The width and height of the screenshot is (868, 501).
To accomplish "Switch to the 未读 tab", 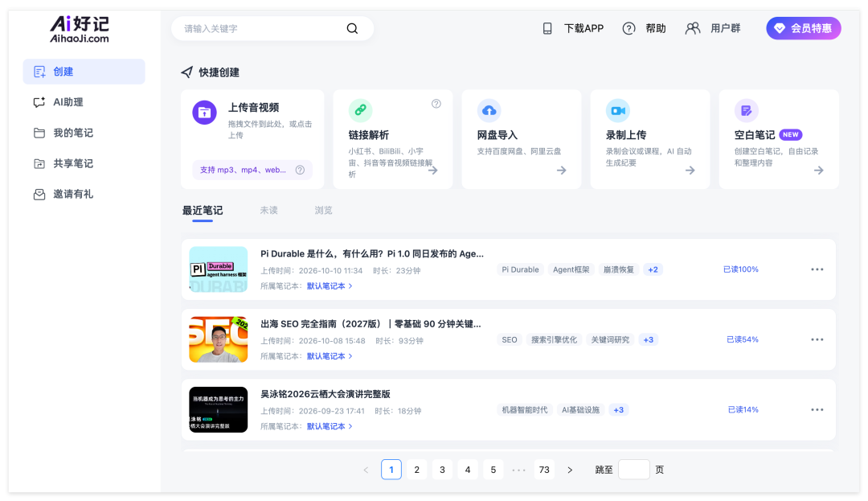I will pyautogui.click(x=269, y=211).
